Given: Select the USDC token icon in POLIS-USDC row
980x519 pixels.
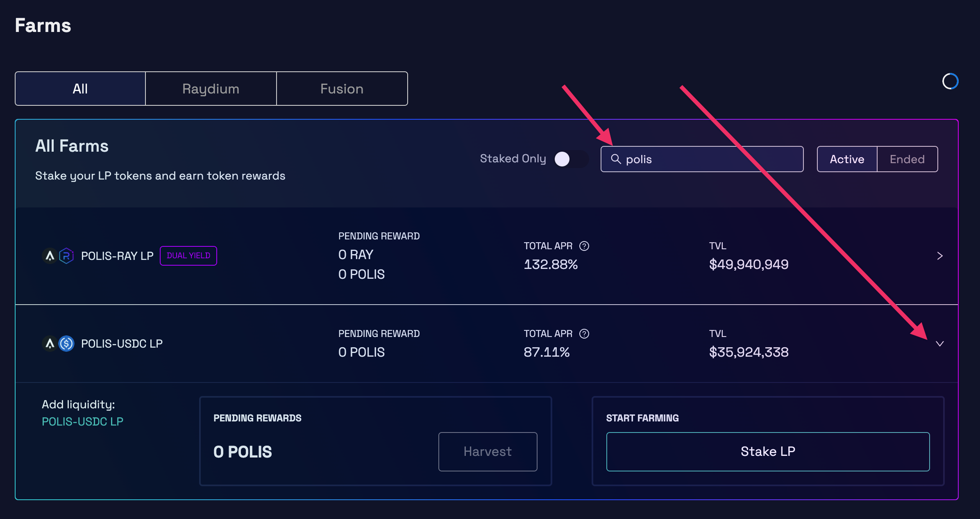Looking at the screenshot, I should click(x=66, y=344).
